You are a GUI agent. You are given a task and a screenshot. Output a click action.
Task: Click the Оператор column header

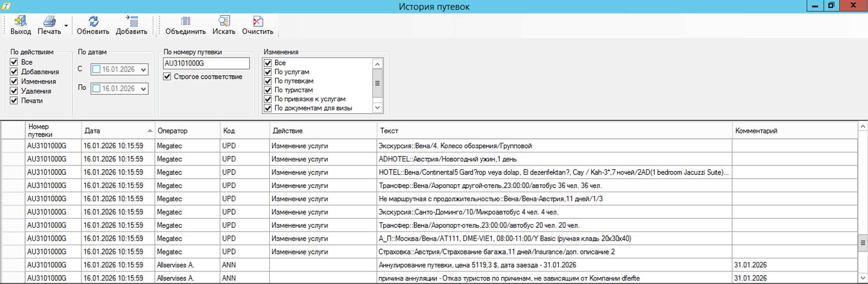tap(187, 130)
